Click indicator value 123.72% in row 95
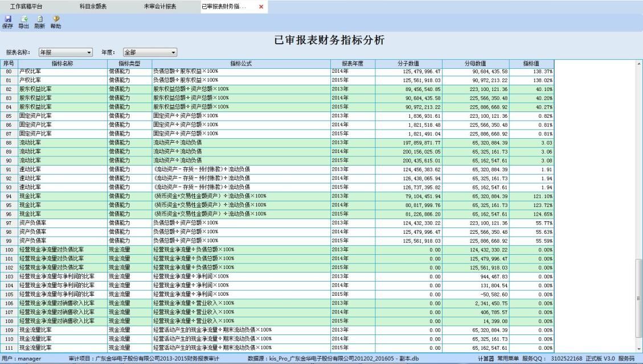643x364 pixels. (x=543, y=205)
